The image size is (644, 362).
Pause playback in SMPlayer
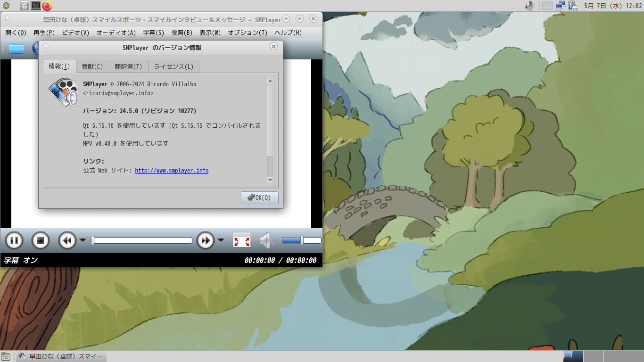(14, 241)
